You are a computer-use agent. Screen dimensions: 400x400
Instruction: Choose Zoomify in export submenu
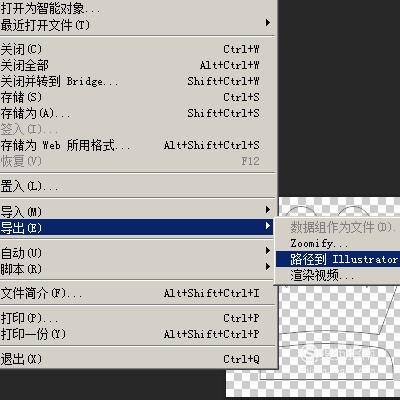tap(338, 243)
